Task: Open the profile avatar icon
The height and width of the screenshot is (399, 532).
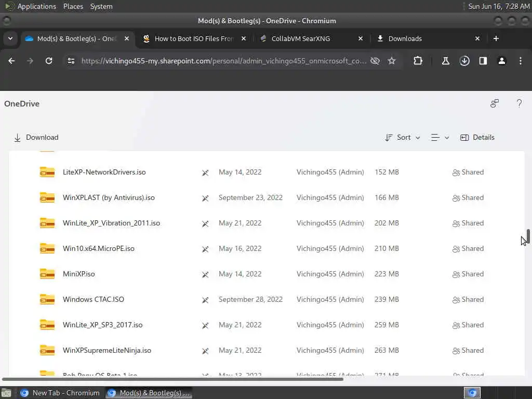Action: (x=502, y=61)
